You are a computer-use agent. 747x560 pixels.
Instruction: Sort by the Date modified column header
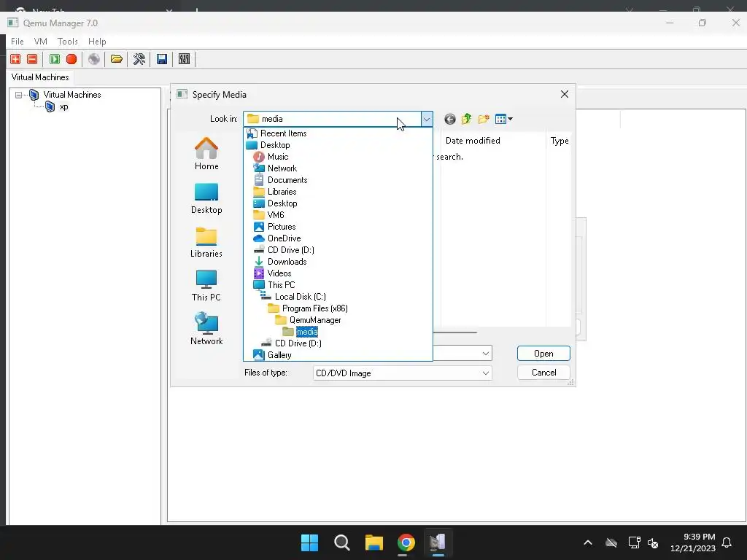[x=473, y=141]
